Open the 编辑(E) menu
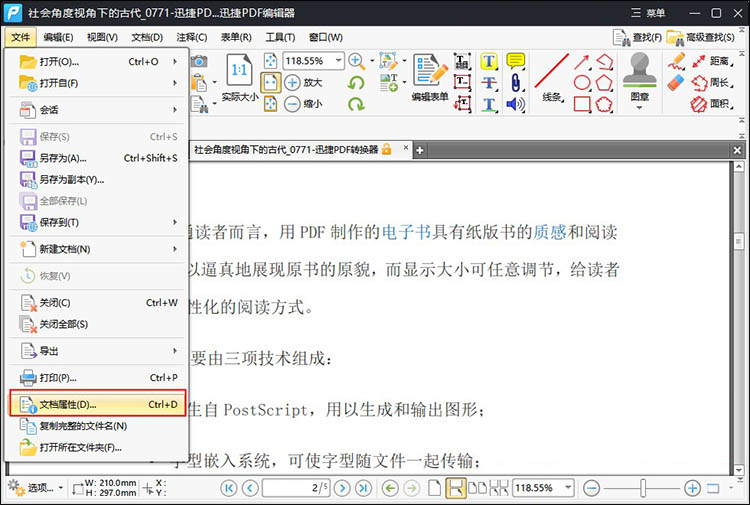This screenshot has width=750, height=505. 58,37
